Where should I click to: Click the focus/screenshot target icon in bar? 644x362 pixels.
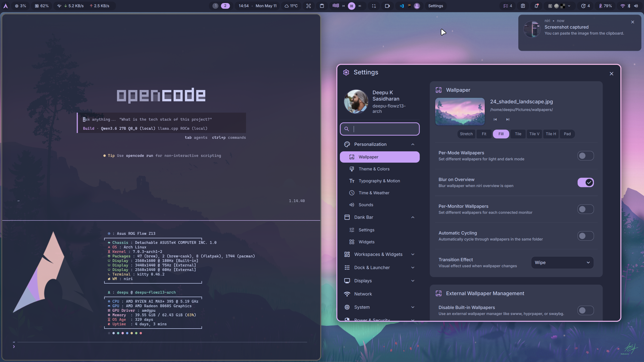[x=308, y=6]
